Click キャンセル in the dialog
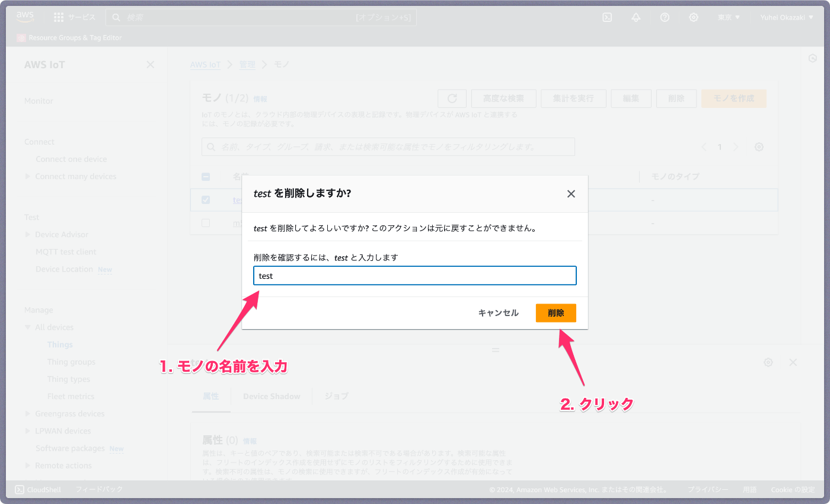Image resolution: width=830 pixels, height=504 pixels. coord(499,313)
